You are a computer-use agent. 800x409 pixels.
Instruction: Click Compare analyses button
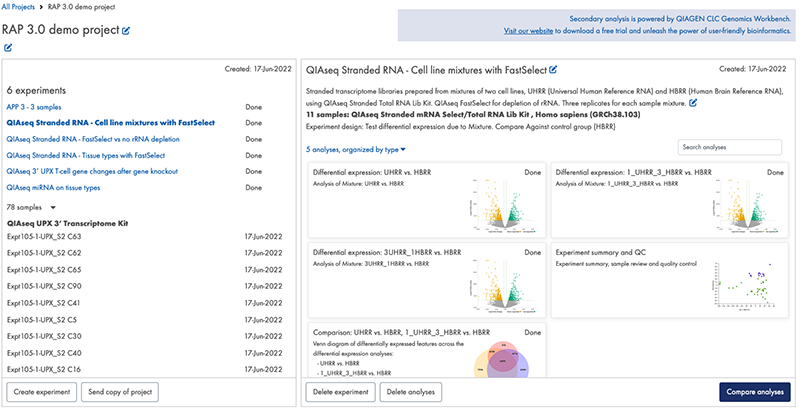click(755, 392)
